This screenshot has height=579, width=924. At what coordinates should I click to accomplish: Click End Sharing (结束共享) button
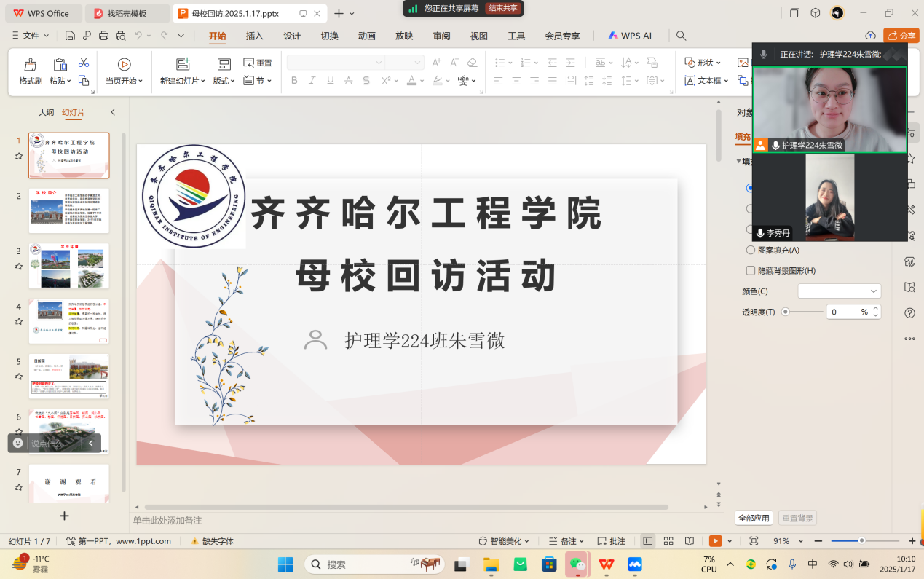503,8
